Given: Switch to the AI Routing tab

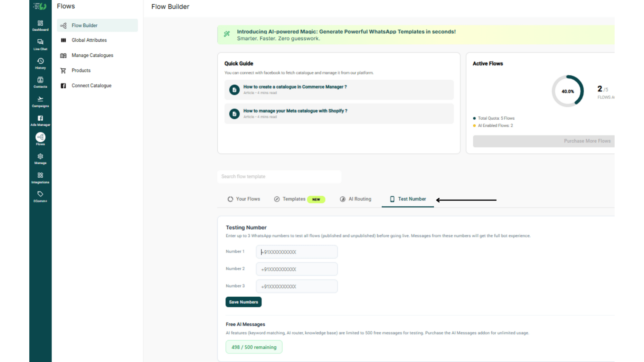Looking at the screenshot, I should click(355, 199).
